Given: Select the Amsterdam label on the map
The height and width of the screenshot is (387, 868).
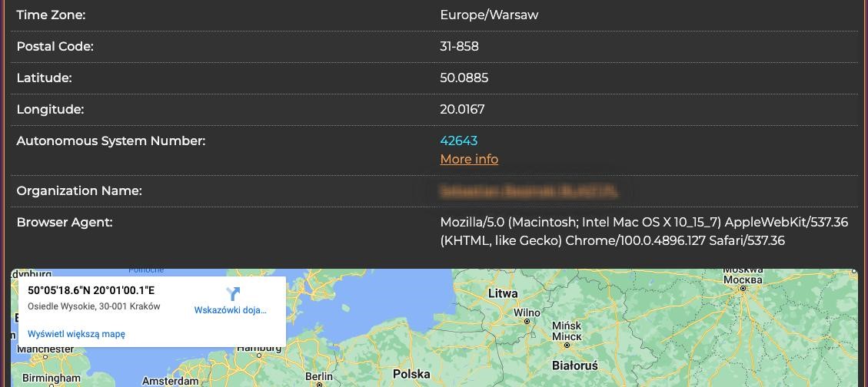Looking at the screenshot, I should coord(171,380).
